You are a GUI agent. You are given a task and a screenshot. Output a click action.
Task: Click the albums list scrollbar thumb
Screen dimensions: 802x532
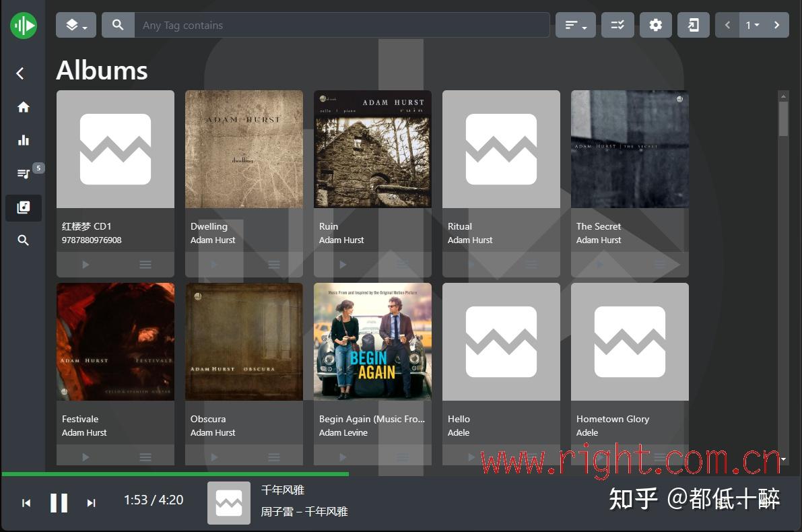click(x=783, y=119)
